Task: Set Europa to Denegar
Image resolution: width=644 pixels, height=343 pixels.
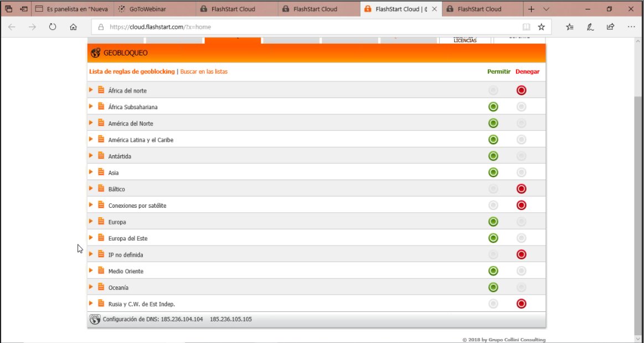Action: coord(521,222)
